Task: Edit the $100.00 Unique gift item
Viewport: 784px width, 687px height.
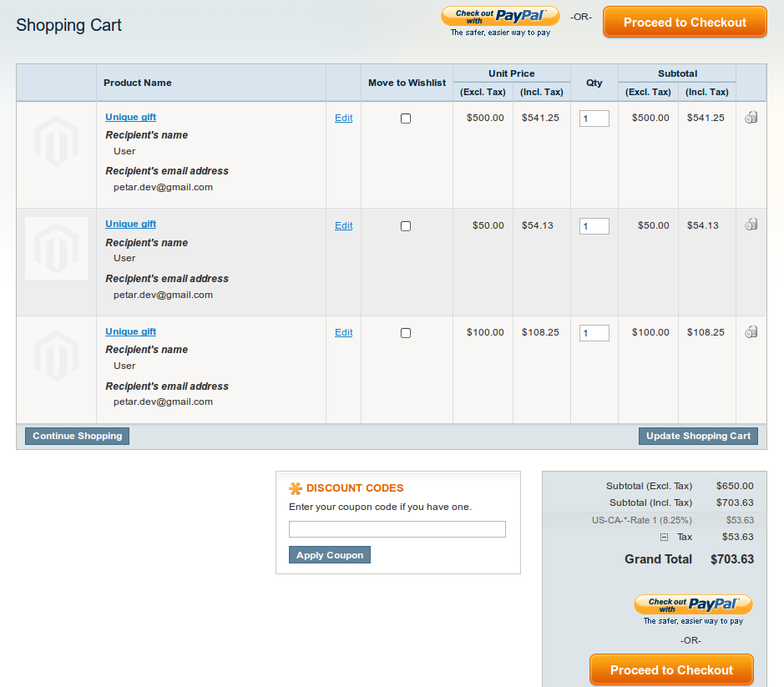Action: tap(343, 332)
